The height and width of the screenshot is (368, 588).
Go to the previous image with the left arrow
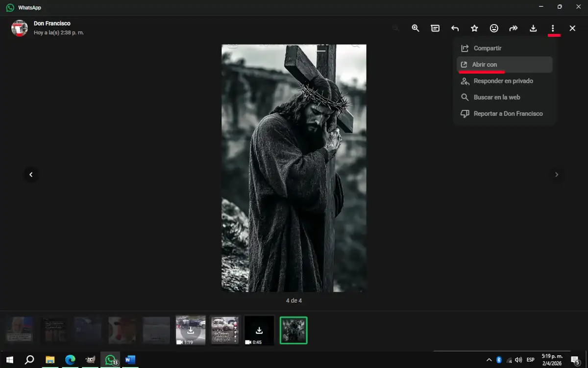31,174
